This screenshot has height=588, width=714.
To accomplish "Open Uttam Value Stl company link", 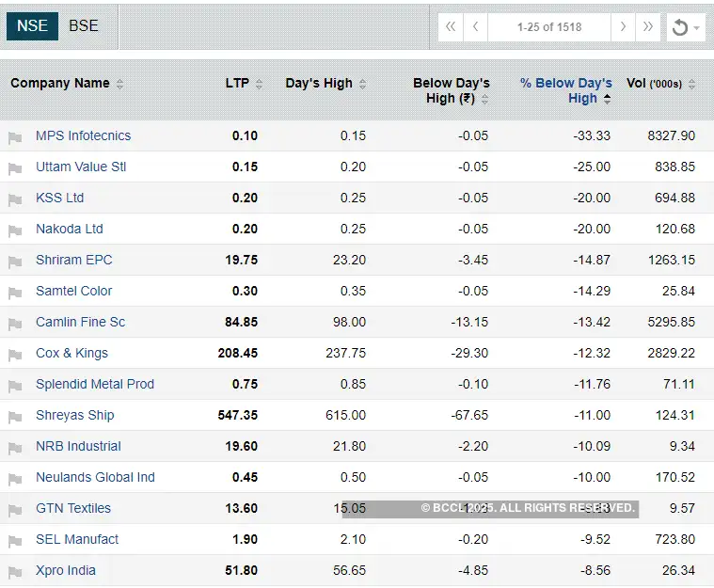I will 81,167.
